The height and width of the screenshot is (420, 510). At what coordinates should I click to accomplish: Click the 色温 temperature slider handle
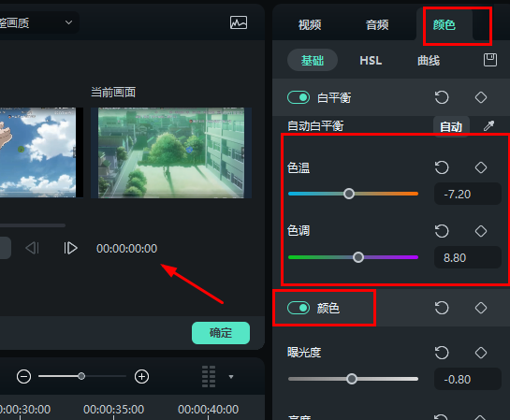349,194
